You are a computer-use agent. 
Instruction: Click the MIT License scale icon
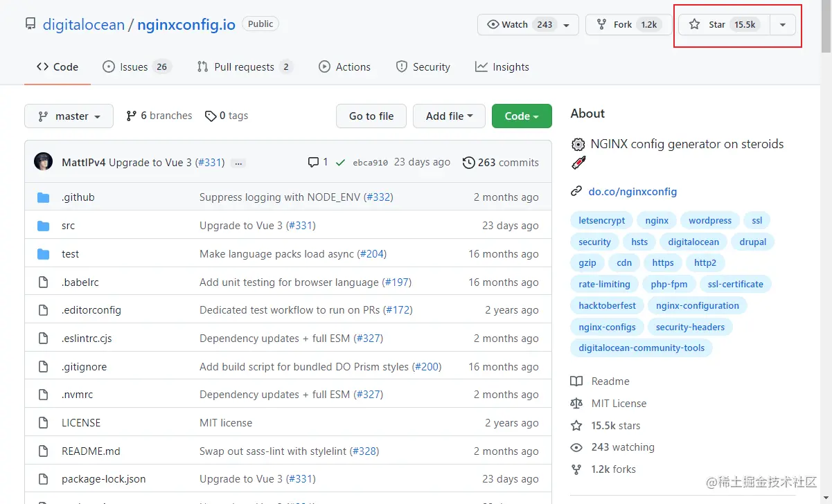576,404
